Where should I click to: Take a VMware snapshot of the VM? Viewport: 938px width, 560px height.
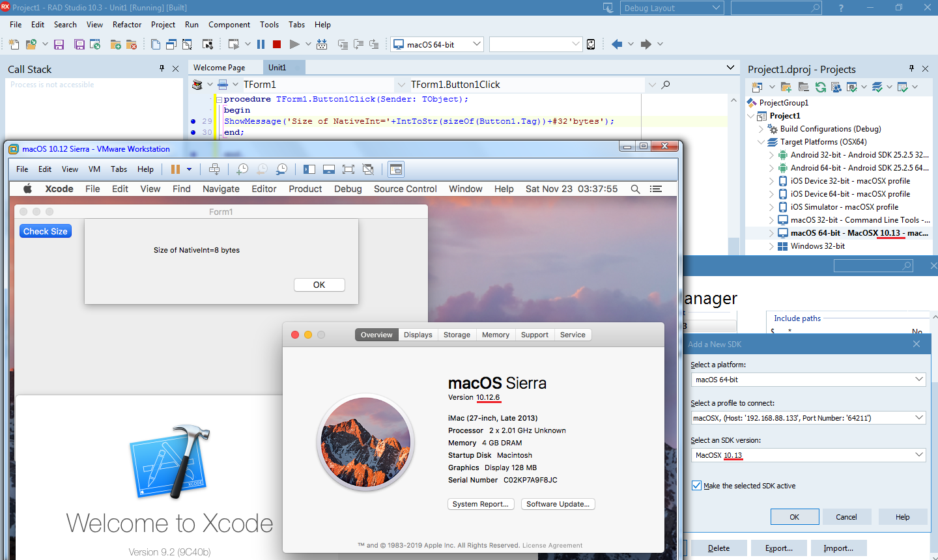[242, 169]
